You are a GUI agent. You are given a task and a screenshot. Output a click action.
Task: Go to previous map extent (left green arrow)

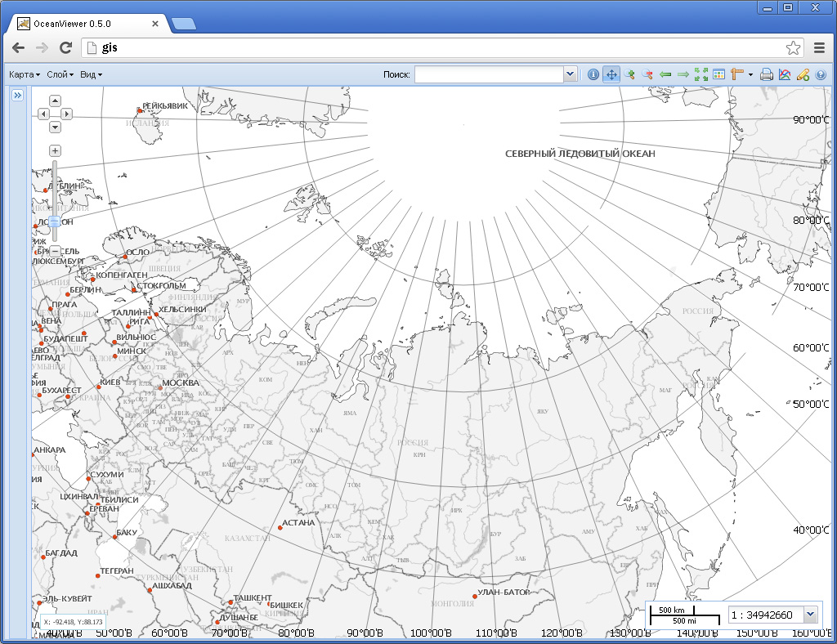[665, 74]
